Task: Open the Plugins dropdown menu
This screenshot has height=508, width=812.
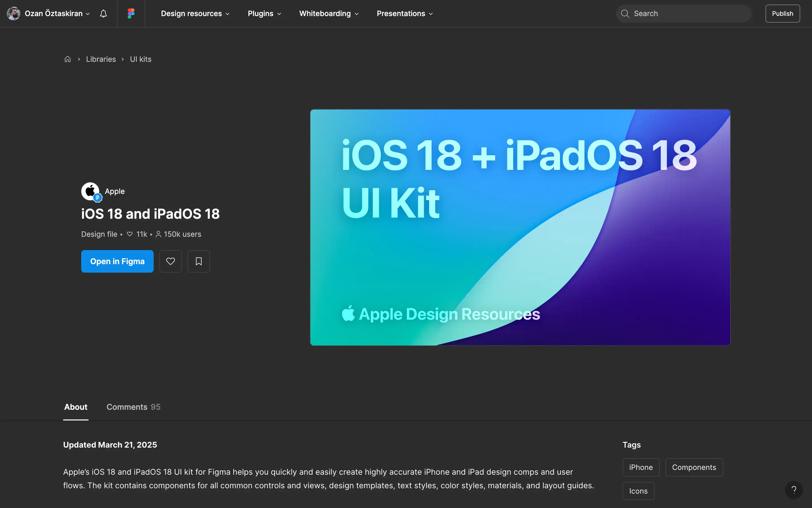Action: point(264,14)
